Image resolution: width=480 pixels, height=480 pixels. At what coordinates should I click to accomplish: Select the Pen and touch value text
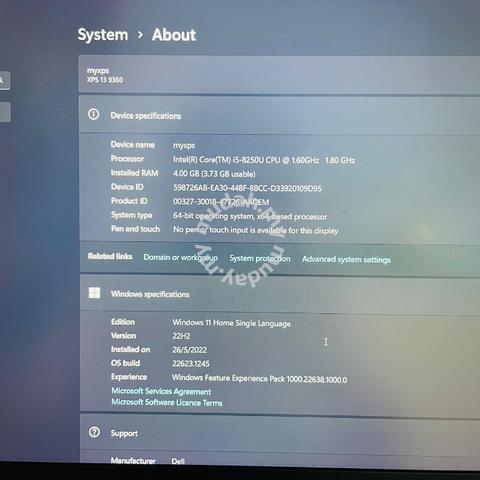[256, 230]
